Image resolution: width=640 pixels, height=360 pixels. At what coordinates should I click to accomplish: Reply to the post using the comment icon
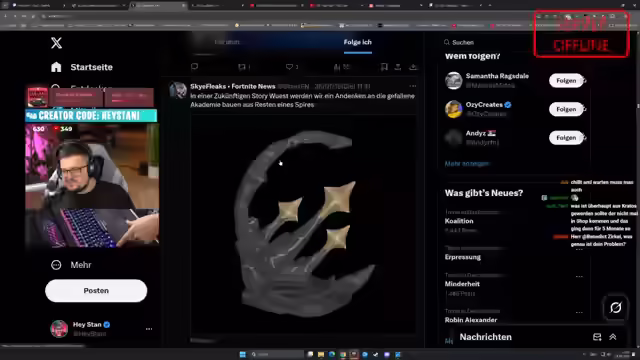194,67
